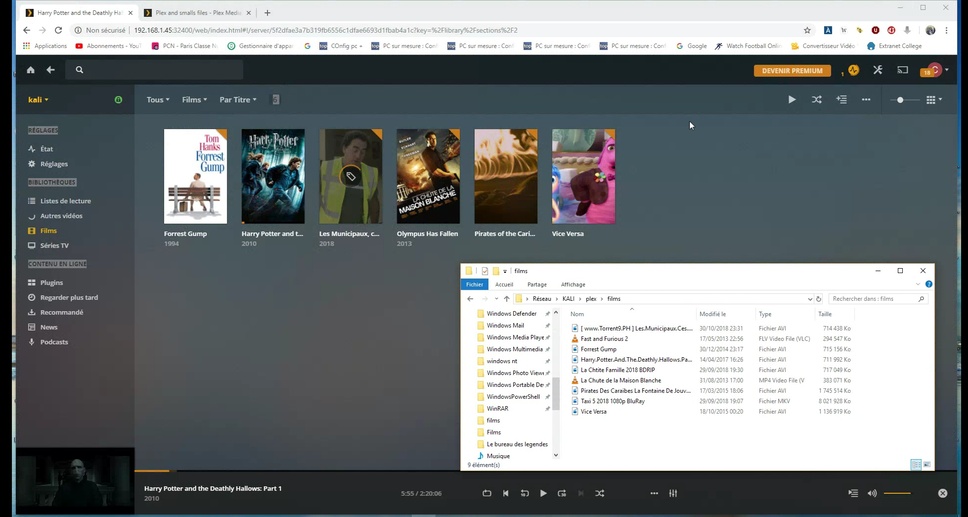Click the Plex home icon

click(30, 70)
